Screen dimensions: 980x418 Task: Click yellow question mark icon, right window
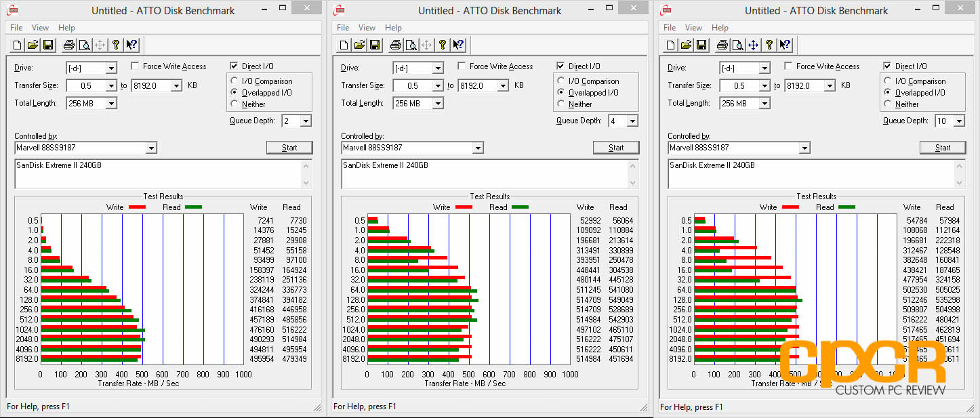pos(769,45)
